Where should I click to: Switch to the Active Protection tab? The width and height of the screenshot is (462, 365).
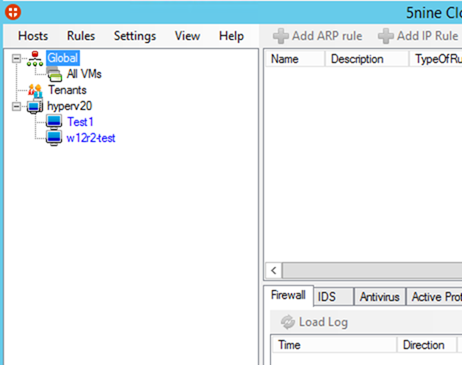(434, 297)
